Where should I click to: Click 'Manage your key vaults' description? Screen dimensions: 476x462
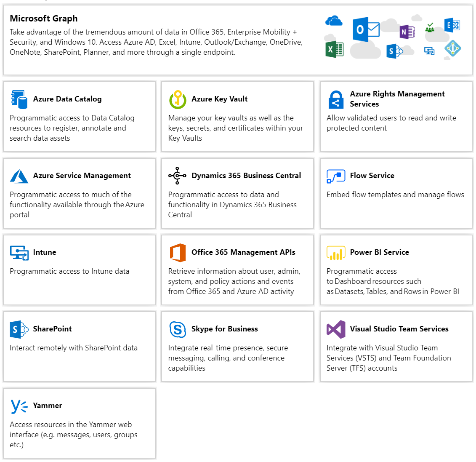coord(236,128)
